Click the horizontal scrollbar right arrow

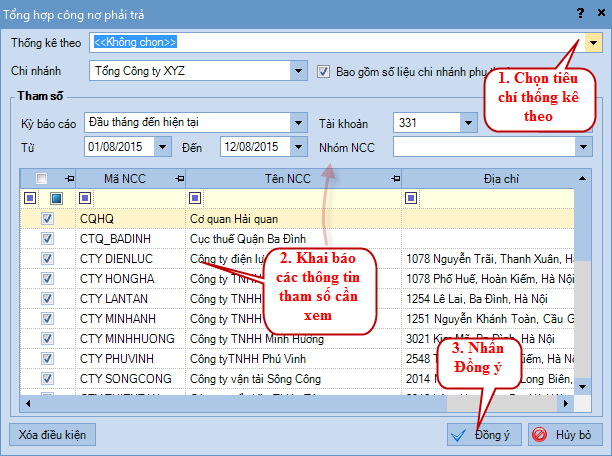(x=568, y=403)
